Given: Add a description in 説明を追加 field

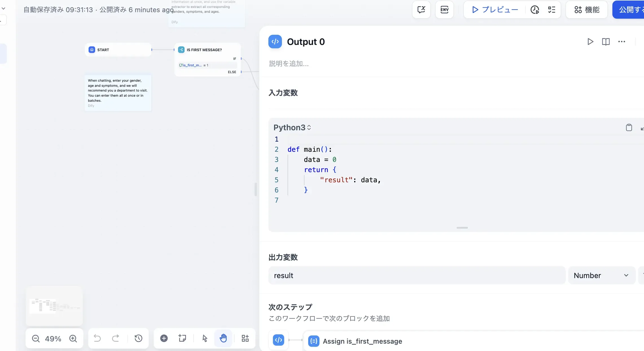Looking at the screenshot, I should [289, 64].
